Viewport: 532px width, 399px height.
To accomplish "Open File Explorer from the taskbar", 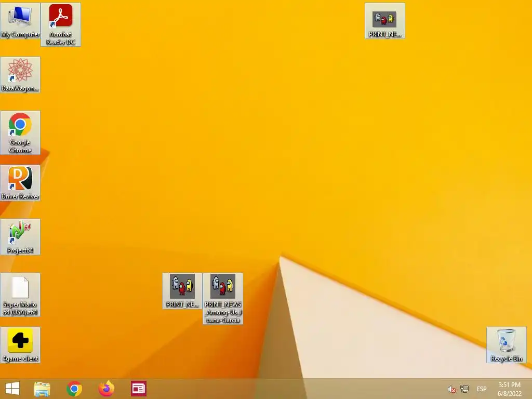I will (x=42, y=389).
